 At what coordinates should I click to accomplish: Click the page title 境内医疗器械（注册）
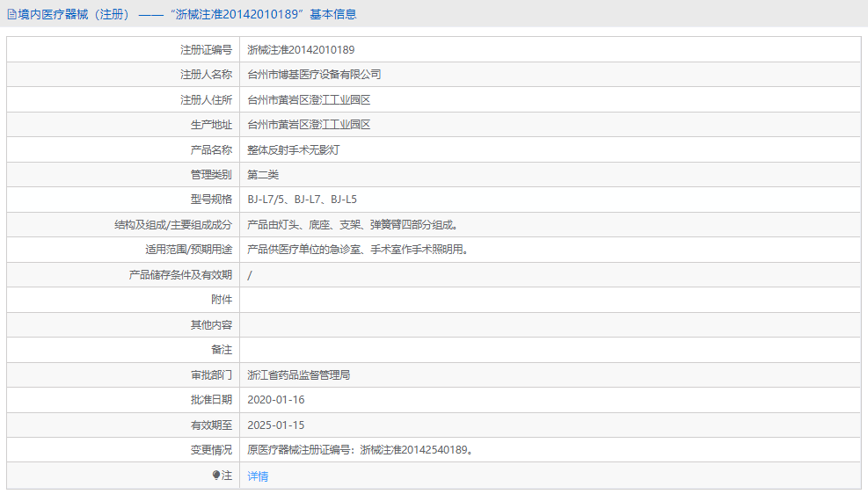pyautogui.click(x=76, y=14)
